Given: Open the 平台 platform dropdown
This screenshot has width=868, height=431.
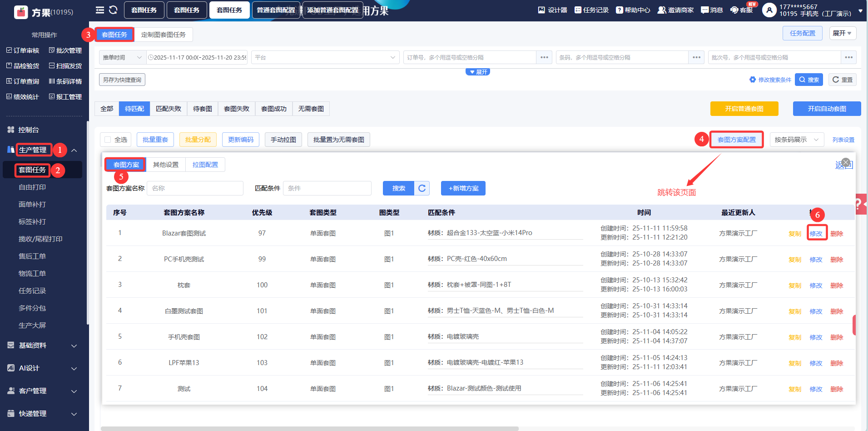Looking at the screenshot, I should point(325,57).
